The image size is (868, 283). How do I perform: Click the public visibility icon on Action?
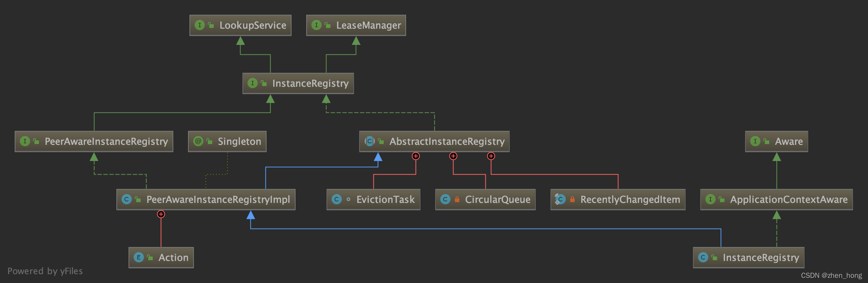[150, 257]
